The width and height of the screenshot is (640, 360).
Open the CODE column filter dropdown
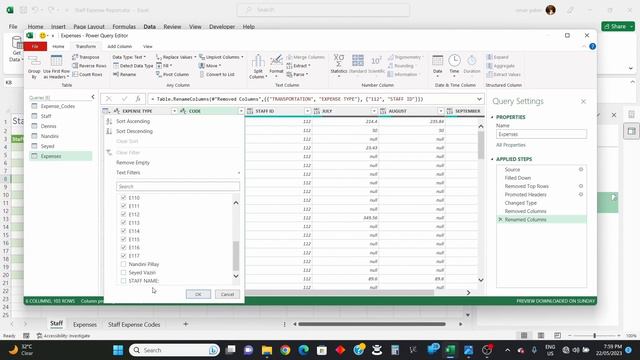point(241,111)
